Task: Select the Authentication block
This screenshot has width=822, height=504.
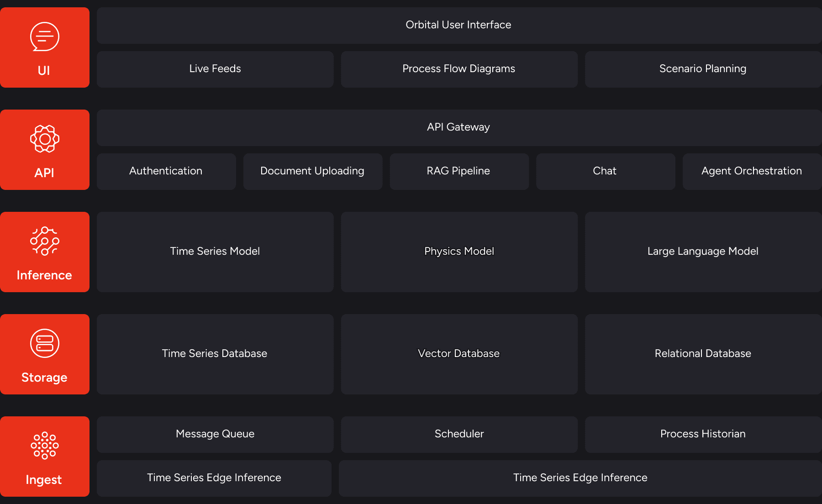Action: click(x=166, y=172)
